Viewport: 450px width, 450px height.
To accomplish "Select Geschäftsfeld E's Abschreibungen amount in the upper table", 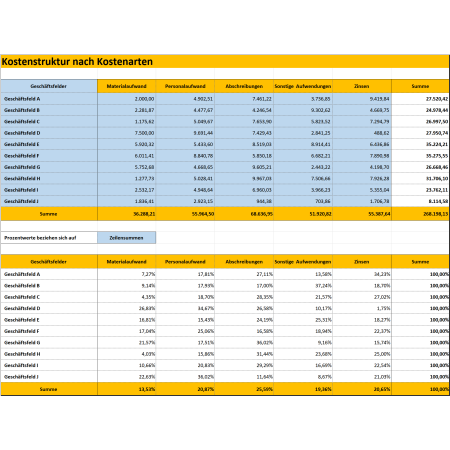I will pyautogui.click(x=244, y=144).
